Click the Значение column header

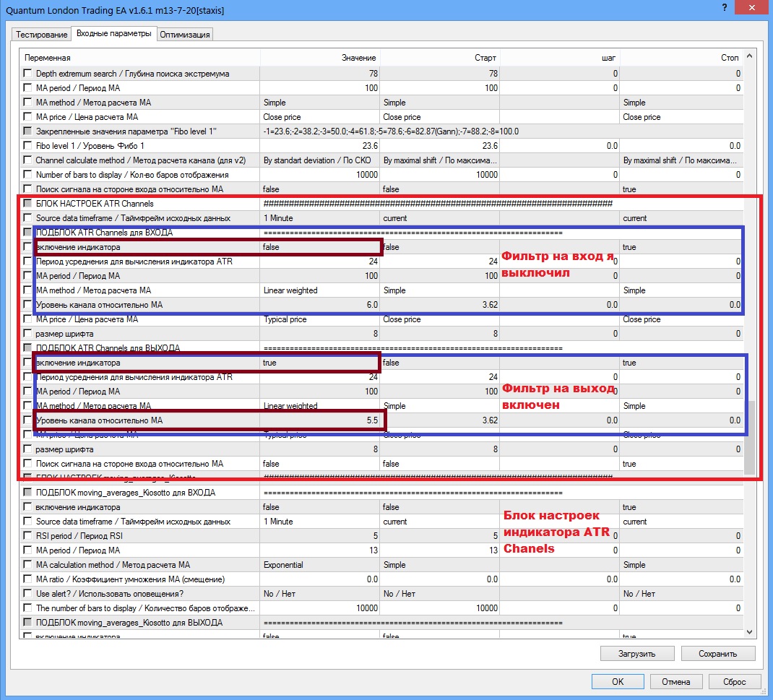point(320,58)
